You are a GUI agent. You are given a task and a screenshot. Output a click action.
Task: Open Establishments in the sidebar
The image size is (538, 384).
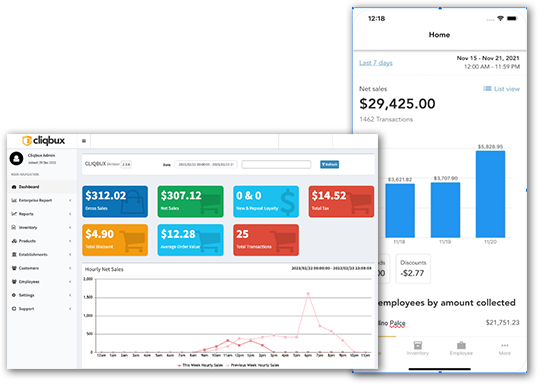[41, 255]
